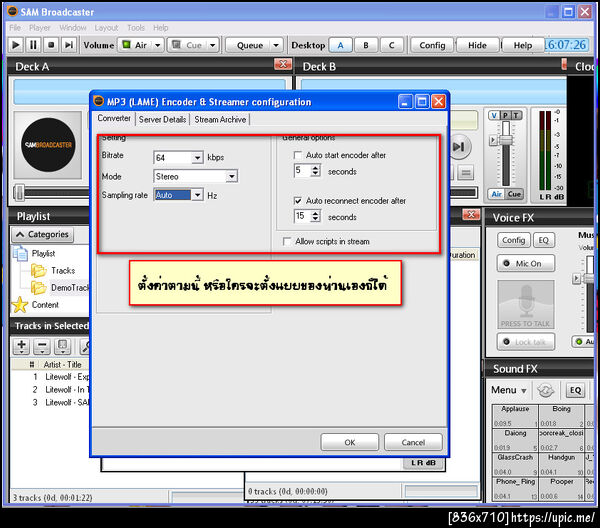Click the deck volume fader handle
The height and width of the screenshot is (528, 600).
506,140
